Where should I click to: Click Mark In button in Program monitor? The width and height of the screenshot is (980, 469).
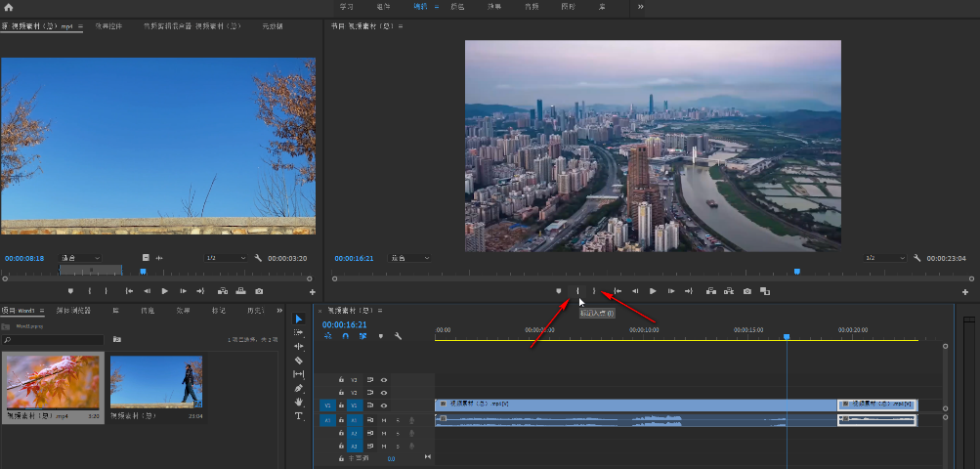tap(577, 291)
